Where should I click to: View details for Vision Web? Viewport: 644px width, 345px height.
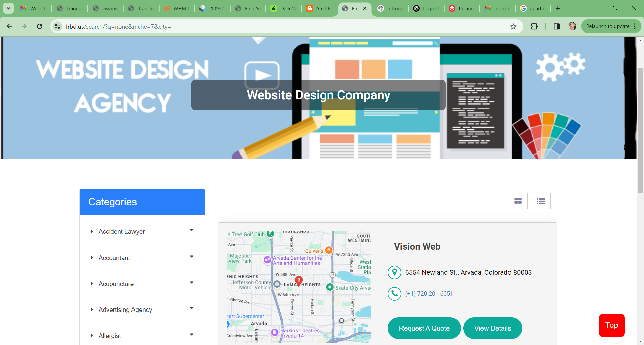click(x=493, y=328)
